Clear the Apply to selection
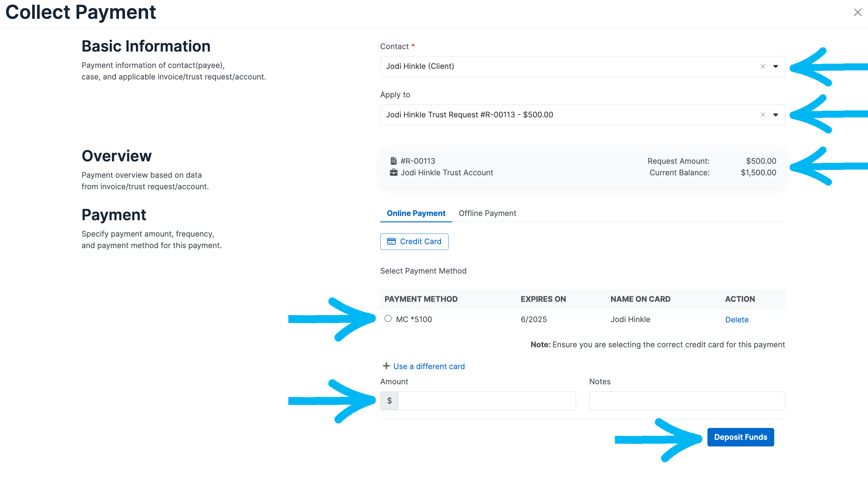 pyautogui.click(x=763, y=115)
